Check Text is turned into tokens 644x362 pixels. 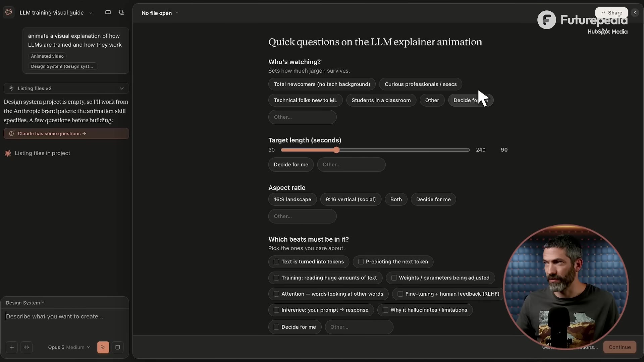pyautogui.click(x=276, y=262)
